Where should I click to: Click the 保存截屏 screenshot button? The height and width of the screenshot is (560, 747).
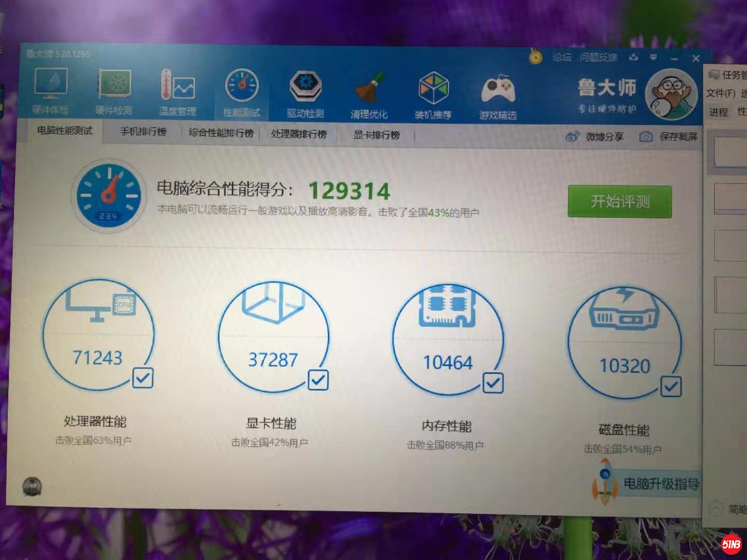[x=669, y=137]
